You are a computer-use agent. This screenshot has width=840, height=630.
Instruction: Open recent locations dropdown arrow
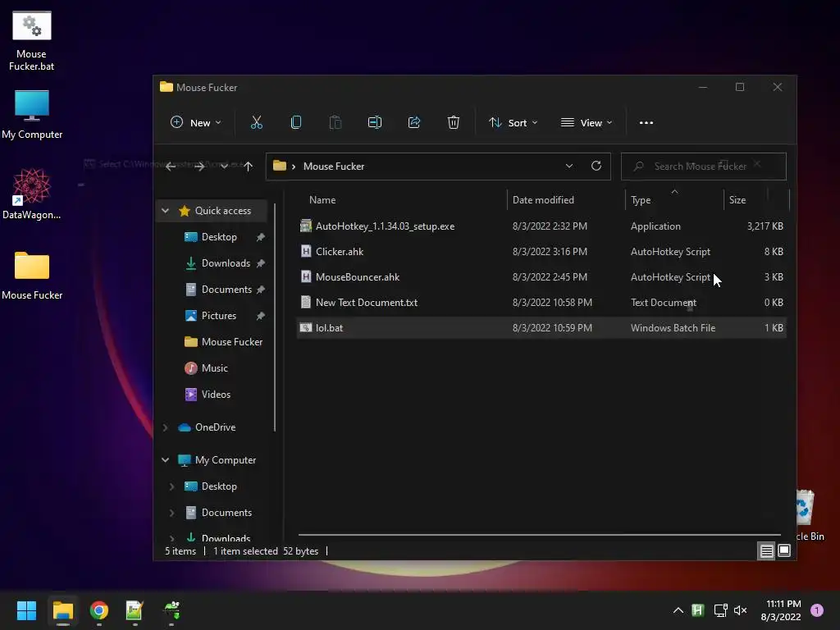[224, 167]
